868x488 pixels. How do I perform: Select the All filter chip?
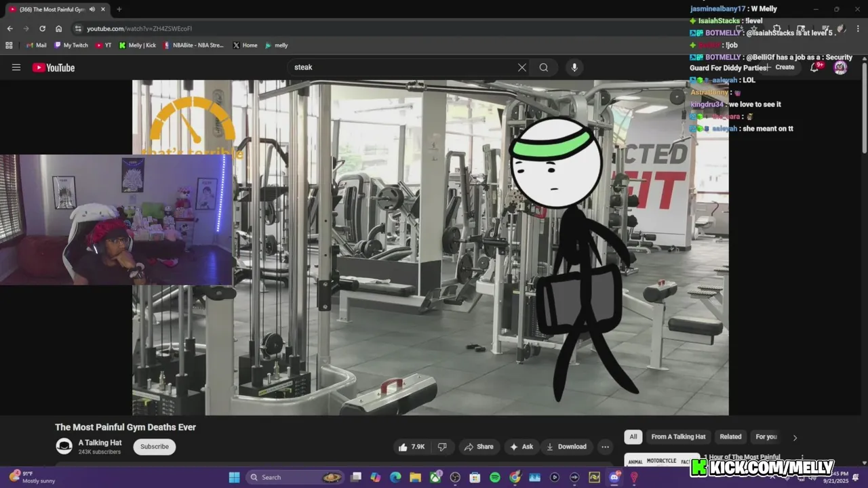click(633, 437)
